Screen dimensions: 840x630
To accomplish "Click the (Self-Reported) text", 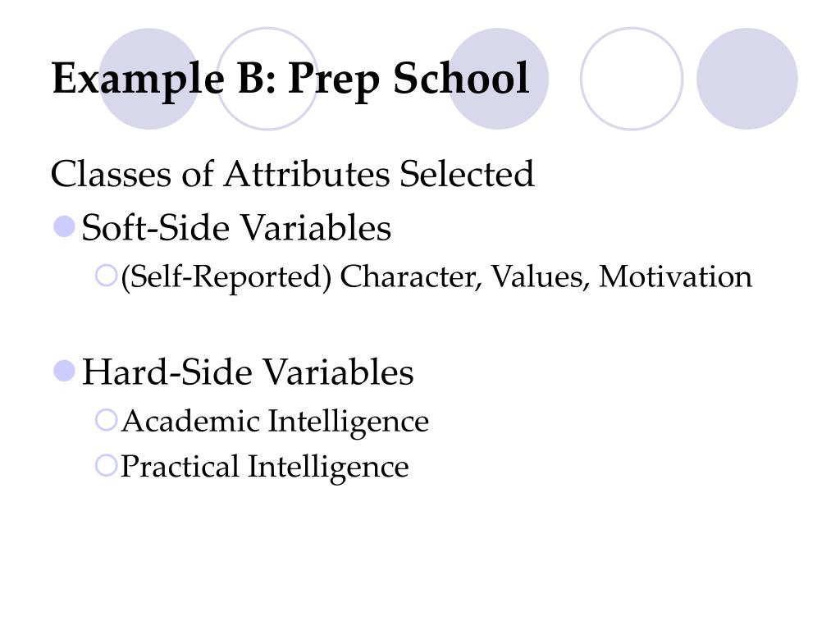I will [x=226, y=277].
